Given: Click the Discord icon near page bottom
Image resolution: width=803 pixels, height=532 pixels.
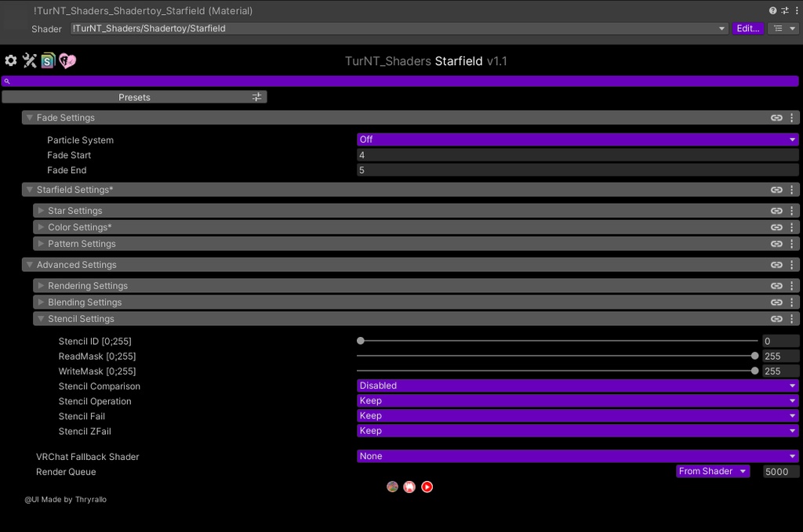Looking at the screenshot, I should coord(409,487).
